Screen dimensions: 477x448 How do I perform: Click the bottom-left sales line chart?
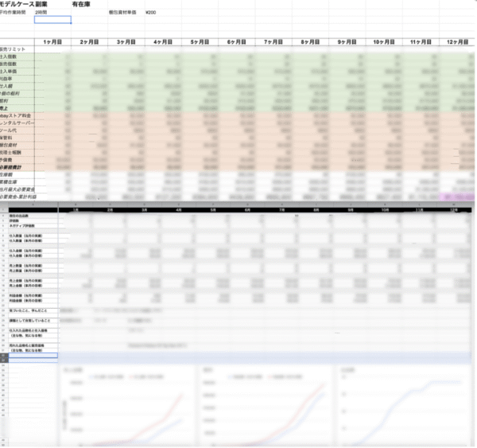click(x=128, y=404)
